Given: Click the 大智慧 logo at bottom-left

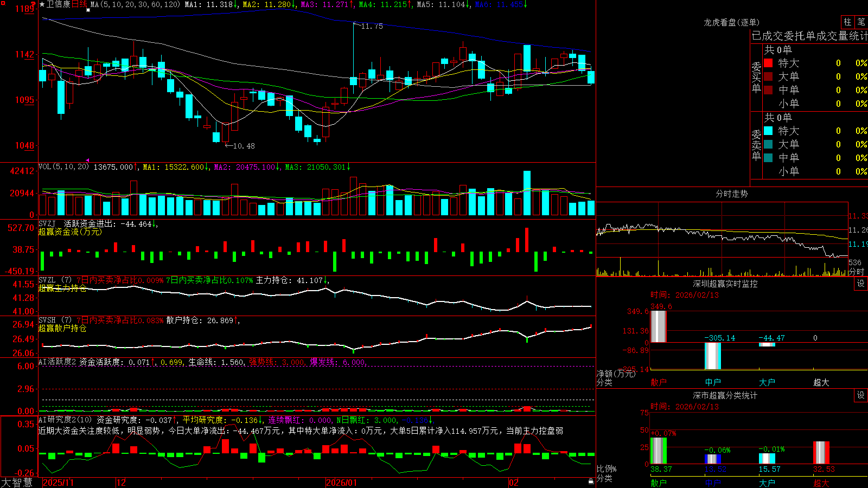Looking at the screenshot, I should [17, 482].
